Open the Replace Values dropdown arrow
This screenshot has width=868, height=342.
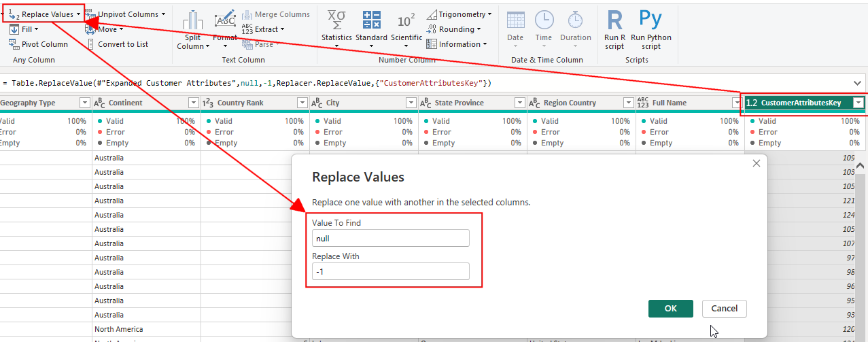[x=79, y=14]
